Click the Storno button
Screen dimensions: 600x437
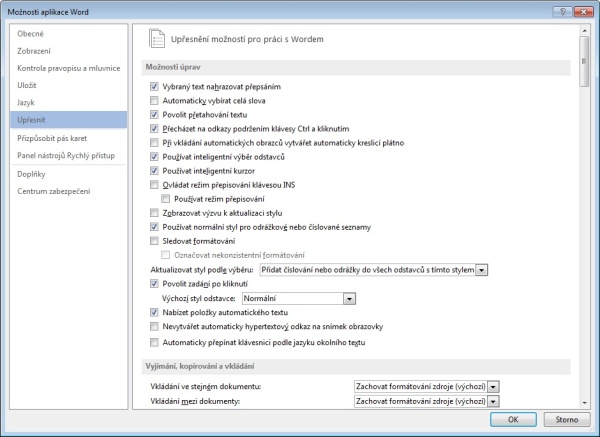[x=567, y=419]
